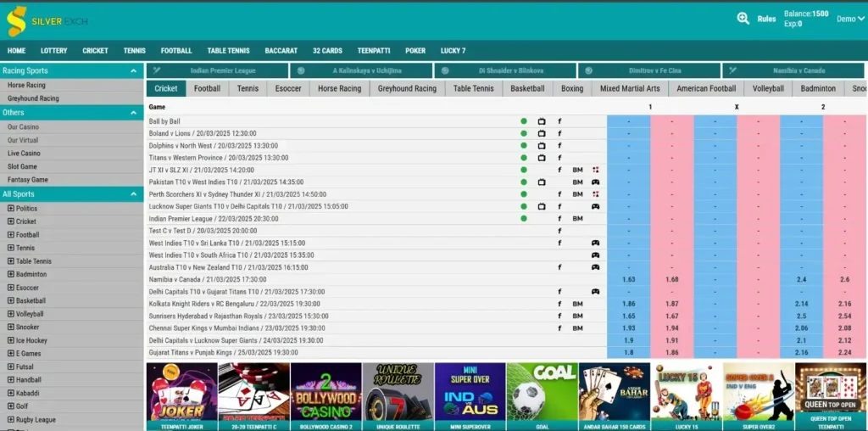Click the Silver Exch logo

point(47,21)
